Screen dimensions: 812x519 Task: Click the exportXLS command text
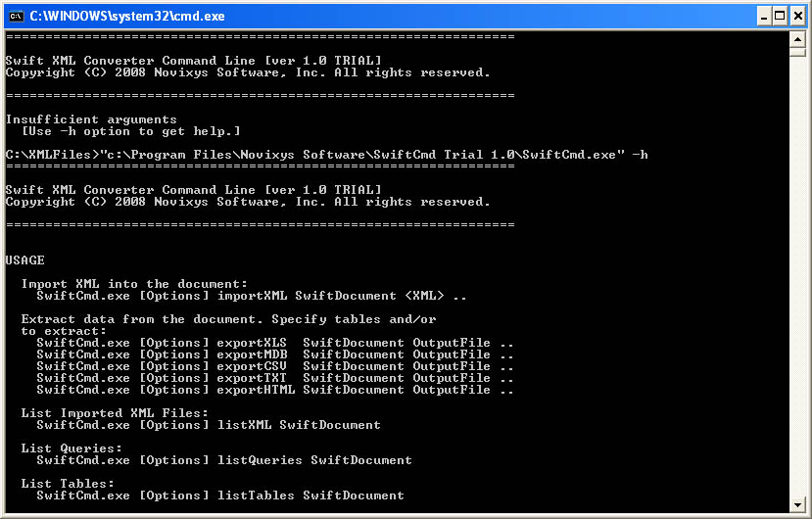tap(252, 343)
